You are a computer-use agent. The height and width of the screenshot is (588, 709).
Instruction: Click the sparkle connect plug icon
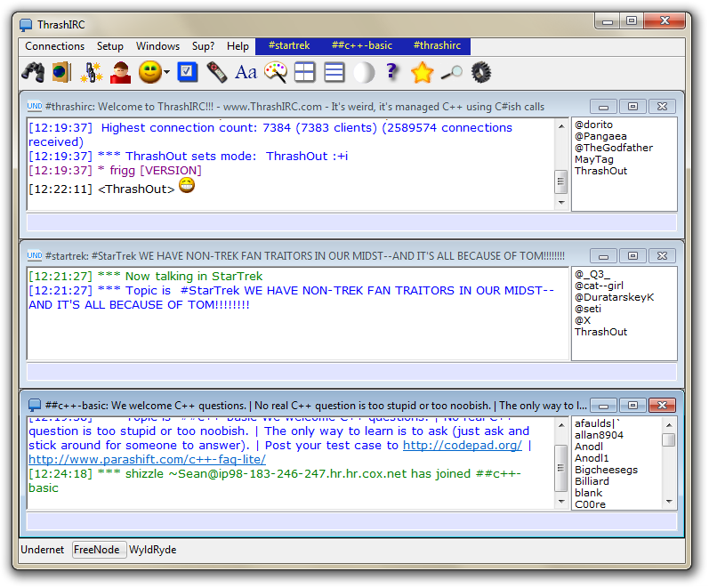pyautogui.click(x=92, y=72)
